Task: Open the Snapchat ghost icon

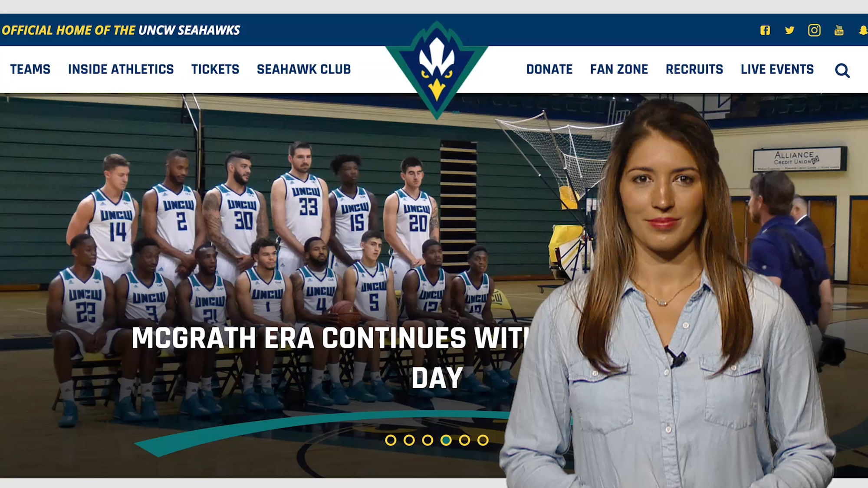Action: 863,30
